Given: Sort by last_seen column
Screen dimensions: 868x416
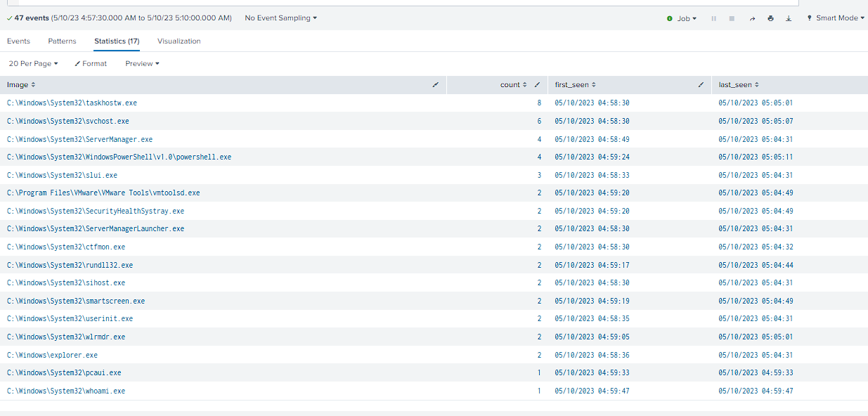Looking at the screenshot, I should pyautogui.click(x=739, y=85).
